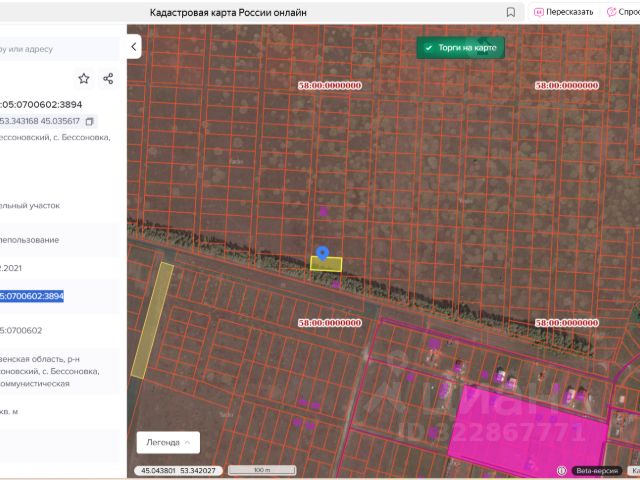This screenshot has width=640, height=480.
Task: Click the 100 m scale bar
Action: pos(260,470)
